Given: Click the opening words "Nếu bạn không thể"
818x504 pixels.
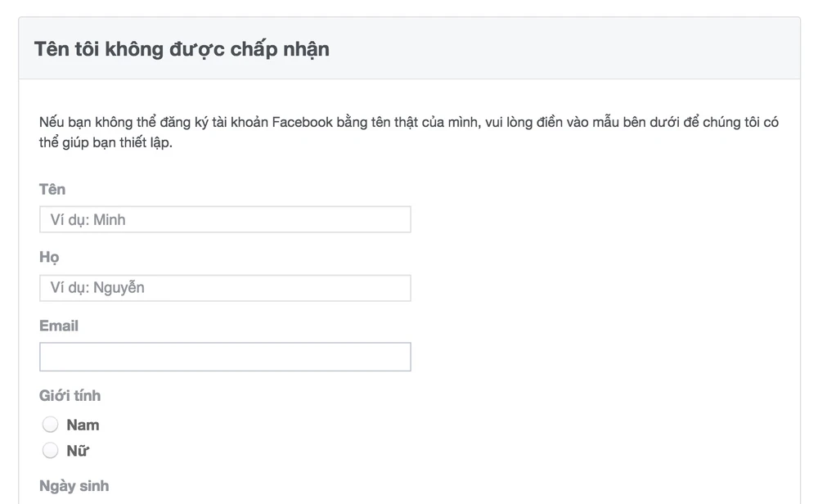Looking at the screenshot, I should [x=92, y=123].
